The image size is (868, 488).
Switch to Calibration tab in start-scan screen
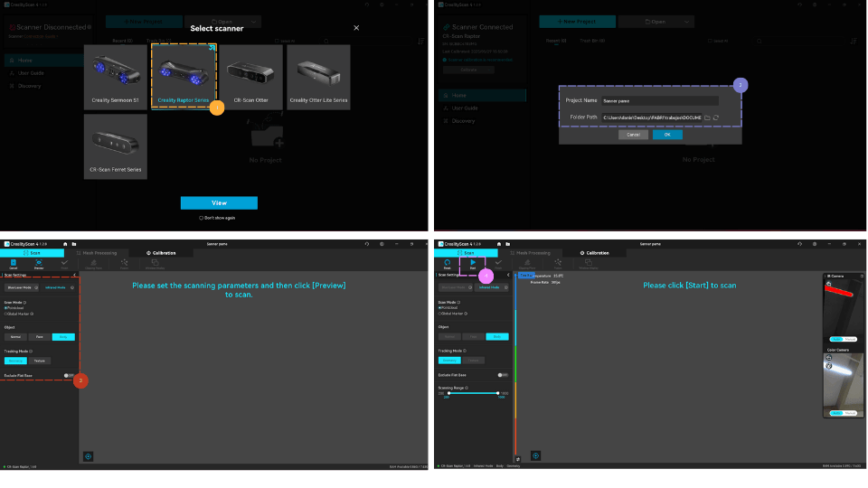click(594, 253)
